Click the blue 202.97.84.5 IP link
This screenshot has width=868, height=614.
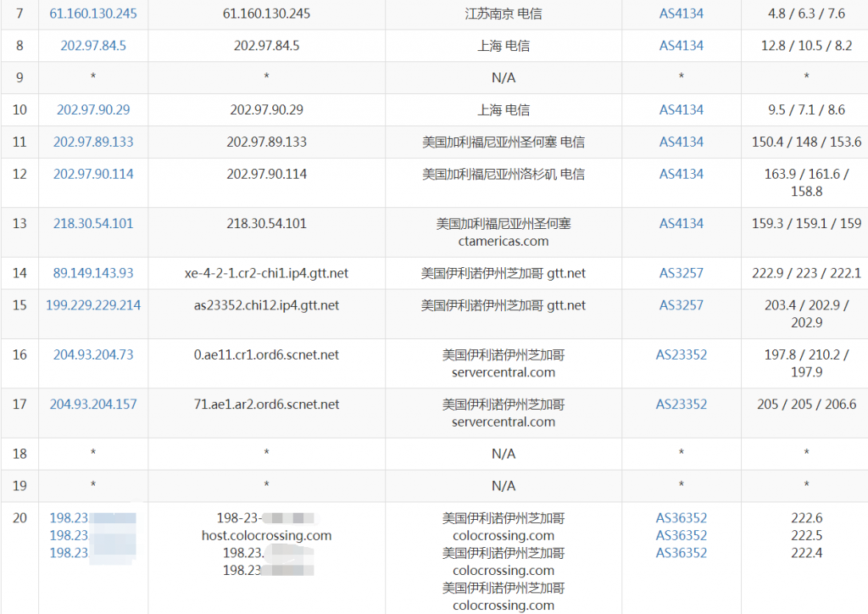click(x=93, y=46)
